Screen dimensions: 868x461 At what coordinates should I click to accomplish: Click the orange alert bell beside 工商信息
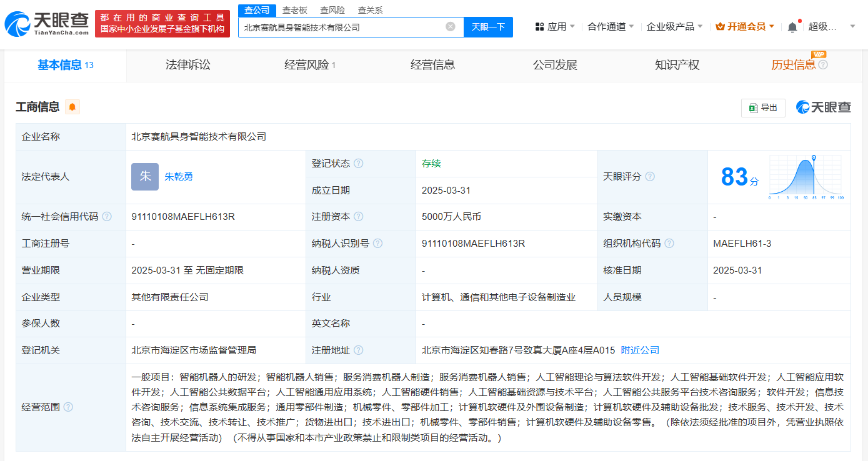point(72,107)
